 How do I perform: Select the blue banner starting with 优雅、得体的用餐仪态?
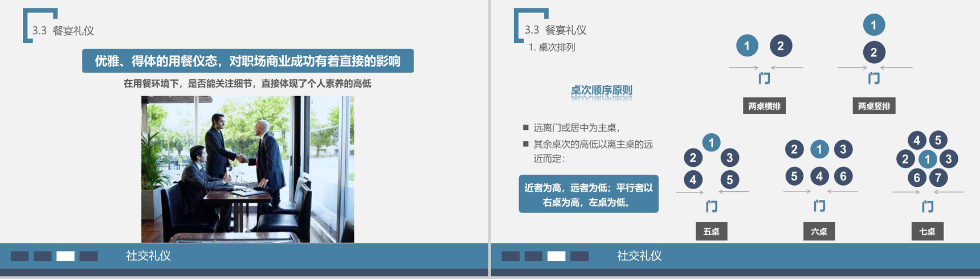[x=248, y=61]
